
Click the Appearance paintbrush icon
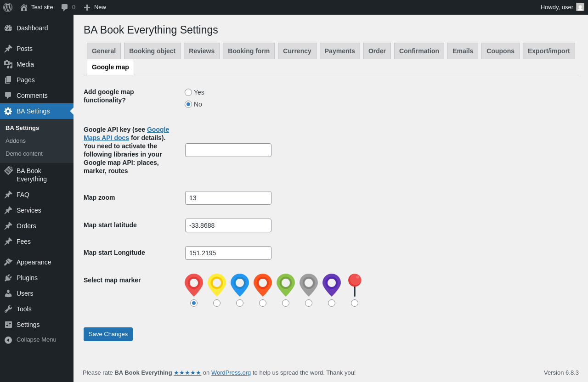[8, 262]
